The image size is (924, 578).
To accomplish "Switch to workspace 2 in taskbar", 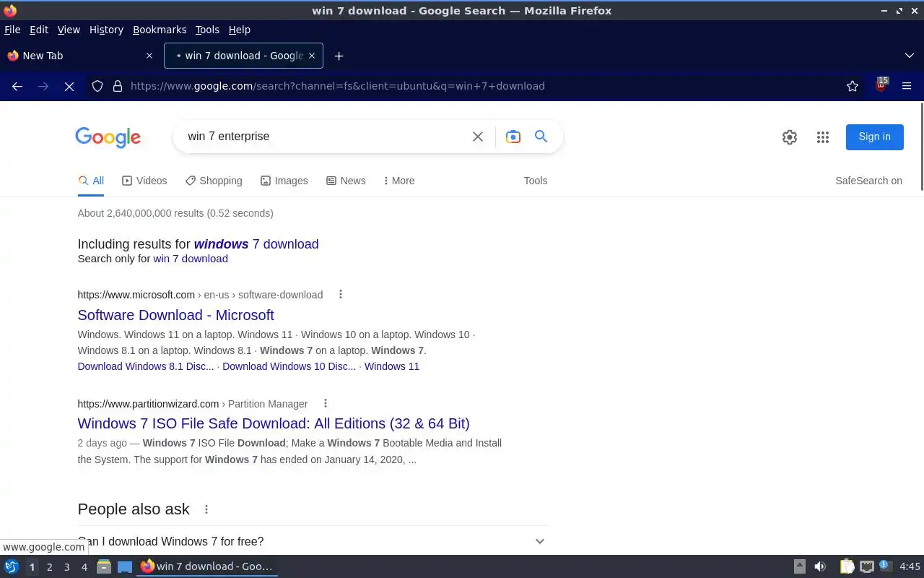I will pyautogui.click(x=49, y=567).
